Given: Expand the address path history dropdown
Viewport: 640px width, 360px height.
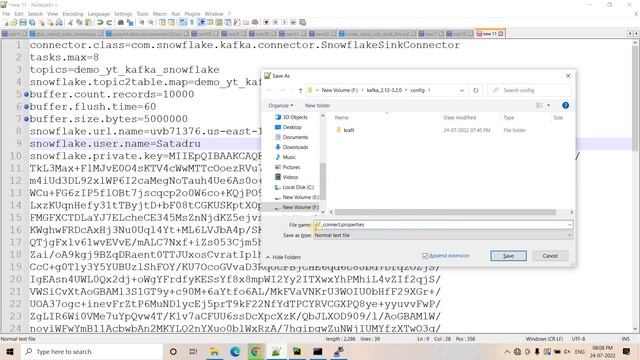Looking at the screenshot, I should point(462,90).
